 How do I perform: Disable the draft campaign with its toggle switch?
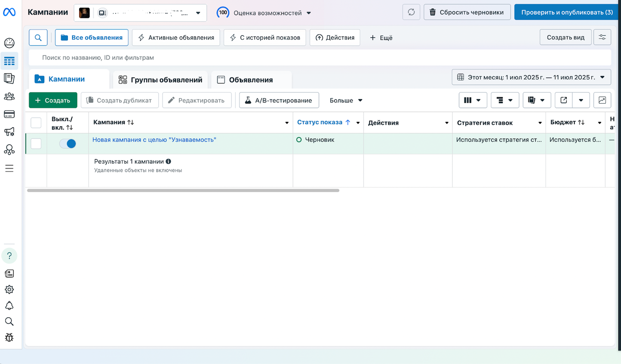(x=68, y=143)
